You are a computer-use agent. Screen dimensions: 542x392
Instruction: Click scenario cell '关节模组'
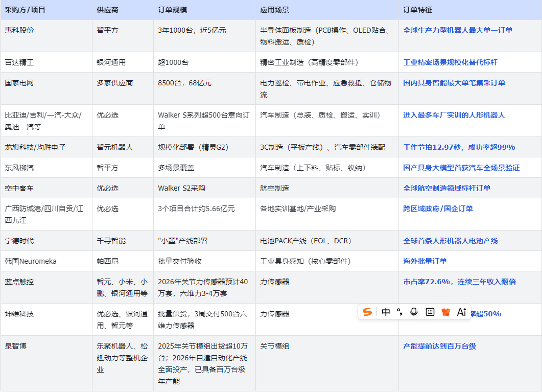[x=327, y=363]
